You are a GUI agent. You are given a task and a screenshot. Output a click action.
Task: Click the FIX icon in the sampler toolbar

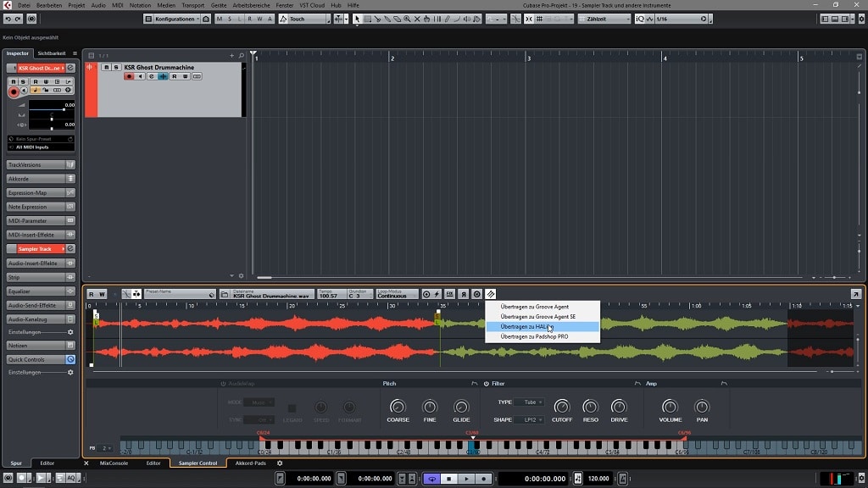coord(449,294)
